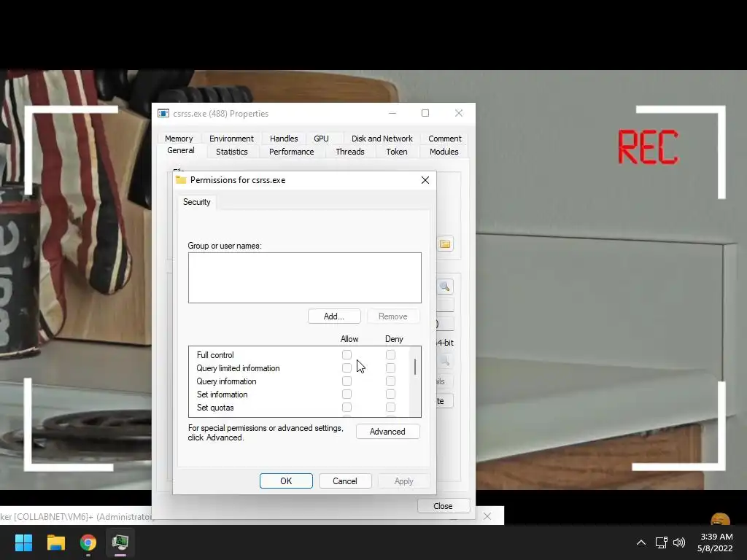Maximize the csrss.exe Properties window
The width and height of the screenshot is (747, 560).
(x=425, y=113)
